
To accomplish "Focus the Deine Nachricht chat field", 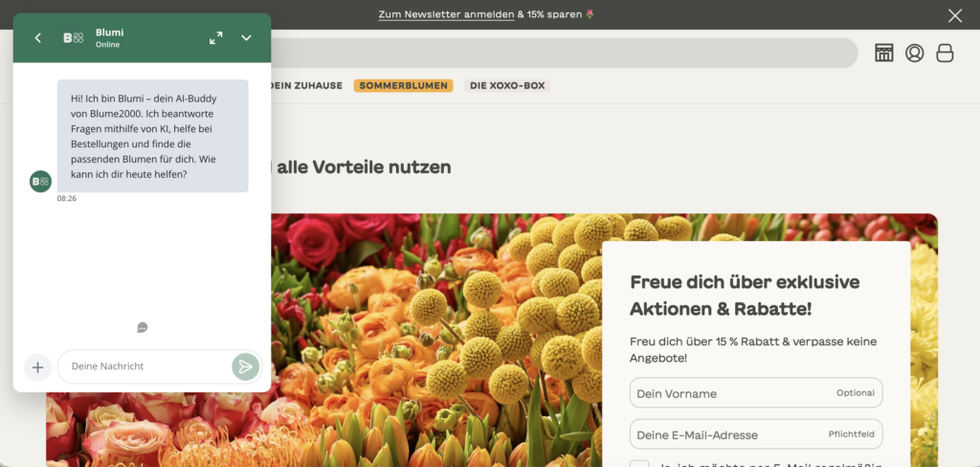I will 145,367.
